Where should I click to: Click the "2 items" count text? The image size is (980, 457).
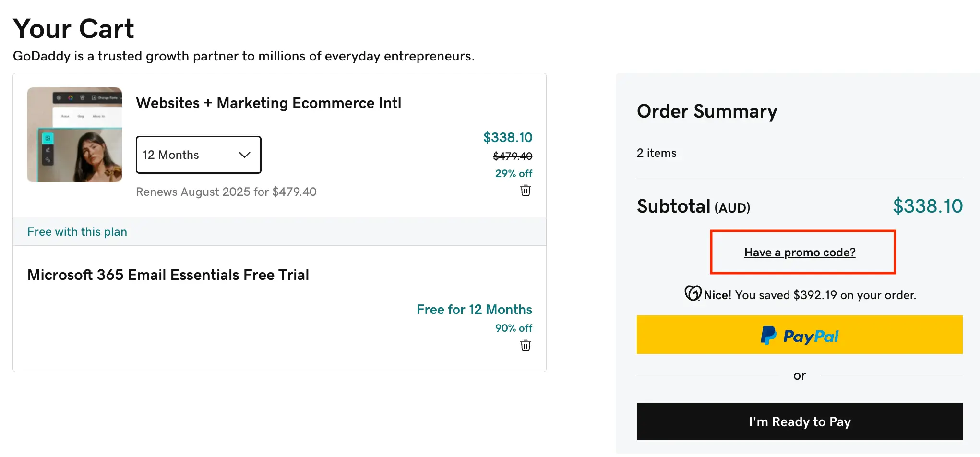tap(657, 153)
